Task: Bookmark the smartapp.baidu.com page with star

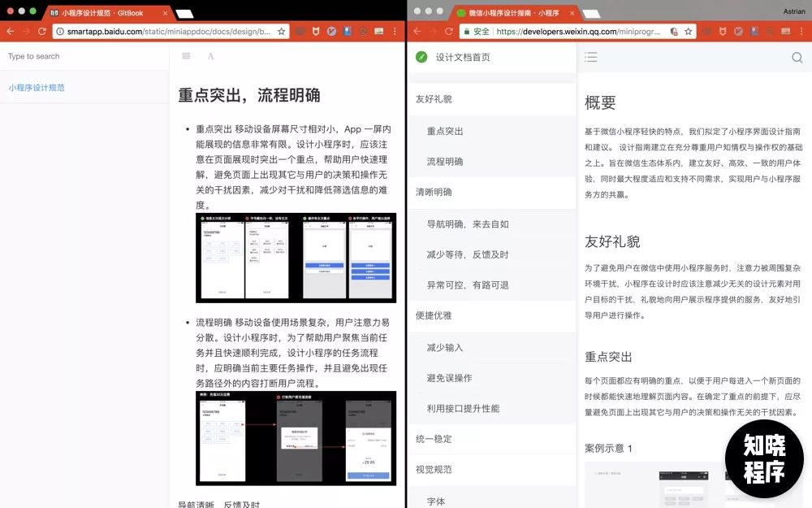Action: 282,31
